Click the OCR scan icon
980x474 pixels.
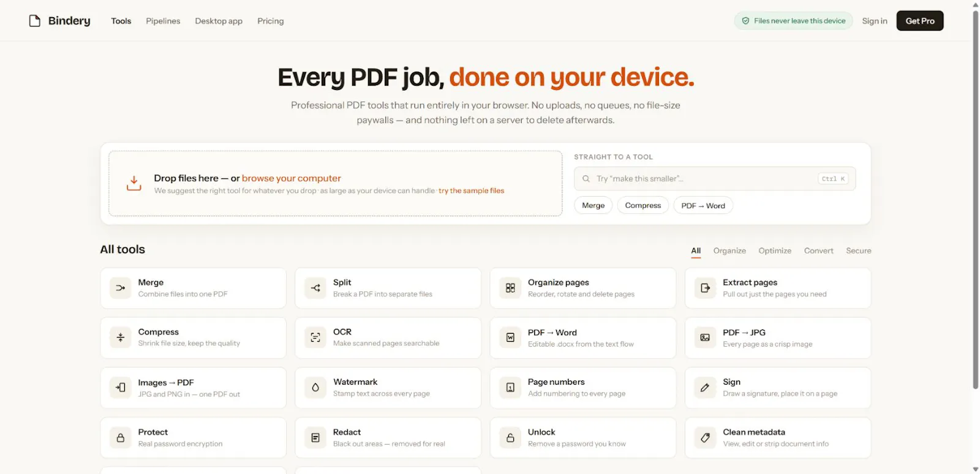coord(315,337)
